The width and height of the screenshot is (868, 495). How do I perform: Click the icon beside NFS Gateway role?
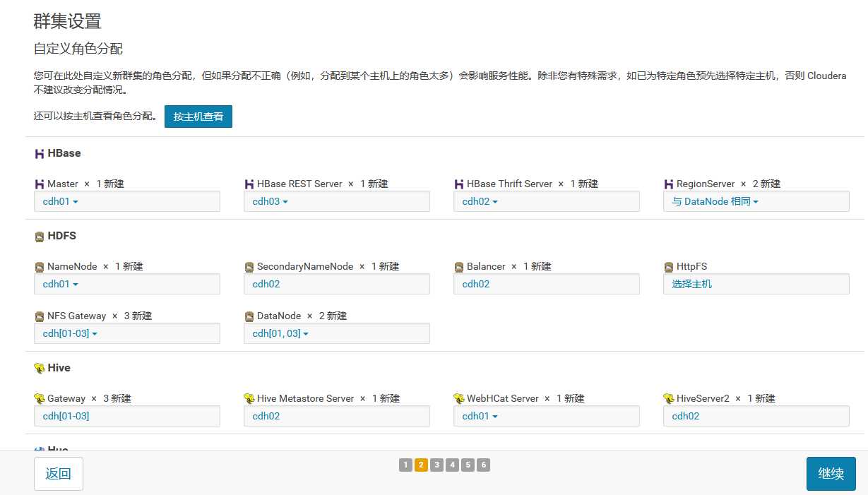pyautogui.click(x=40, y=316)
